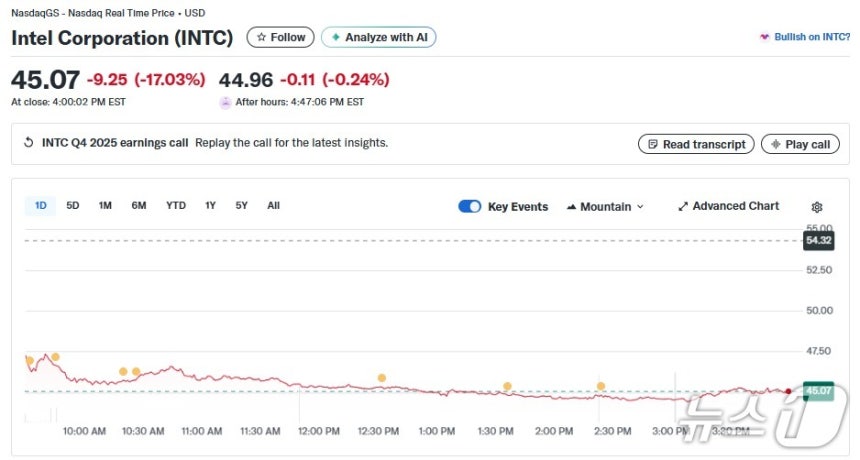This screenshot has width=860, height=460.
Task: Click the Bullish on INTC diamond icon
Action: coord(765,38)
